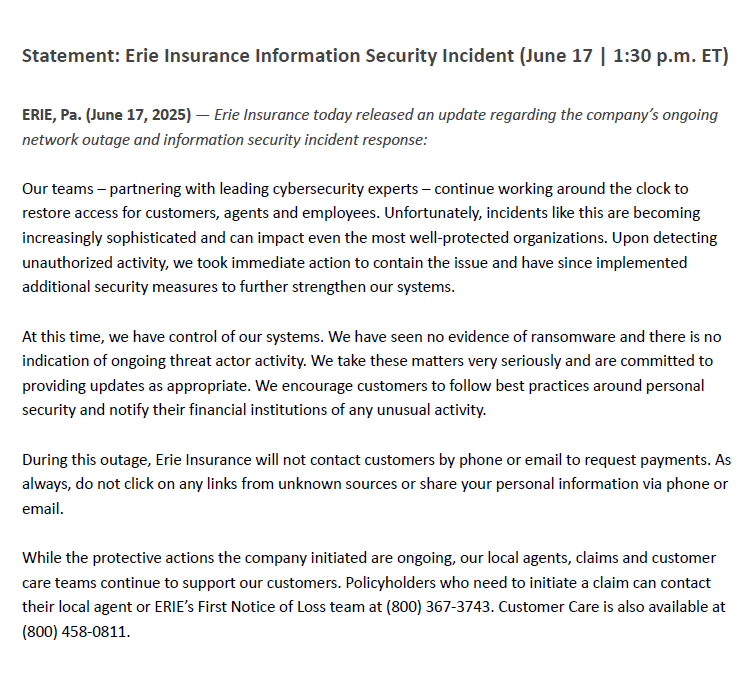The height and width of the screenshot is (684, 756).
Task: Click the statement headline about Security Incident
Action: [x=375, y=56]
